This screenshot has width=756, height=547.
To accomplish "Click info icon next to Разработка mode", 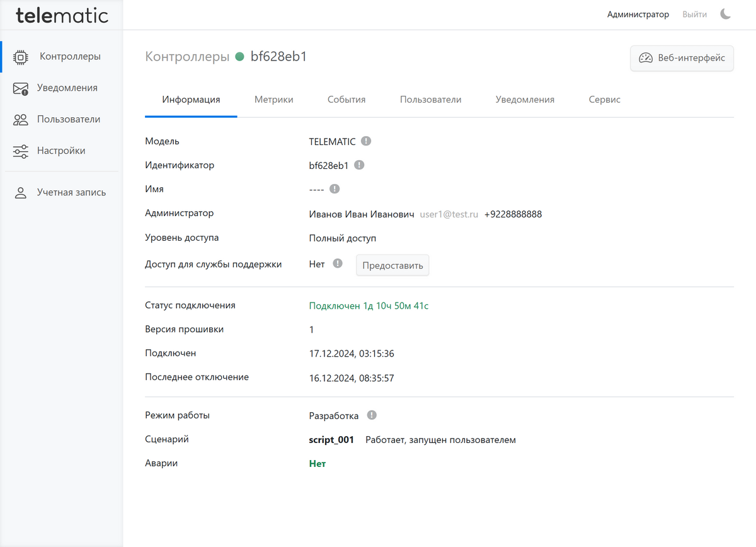I will (372, 415).
